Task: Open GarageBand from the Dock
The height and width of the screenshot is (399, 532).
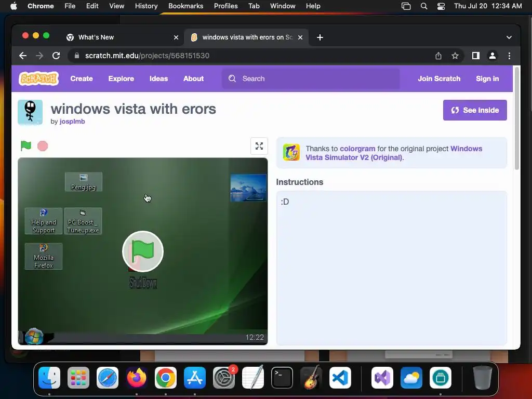Action: point(311,378)
